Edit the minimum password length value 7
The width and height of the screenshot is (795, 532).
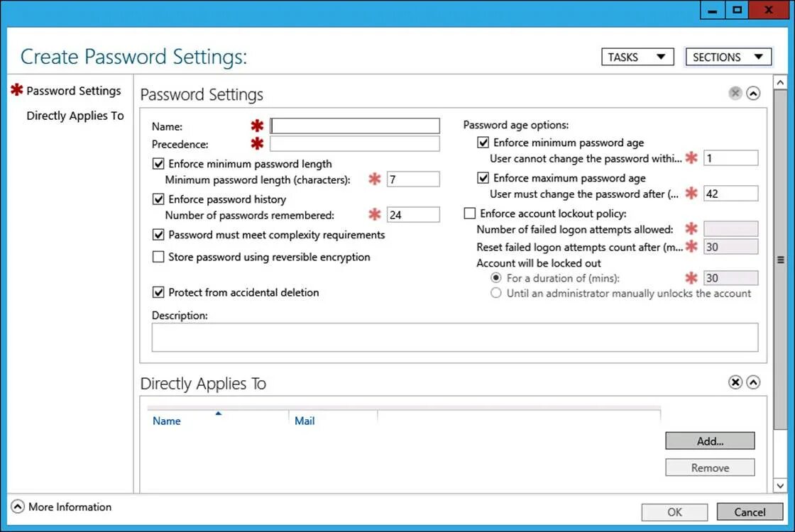pos(413,179)
